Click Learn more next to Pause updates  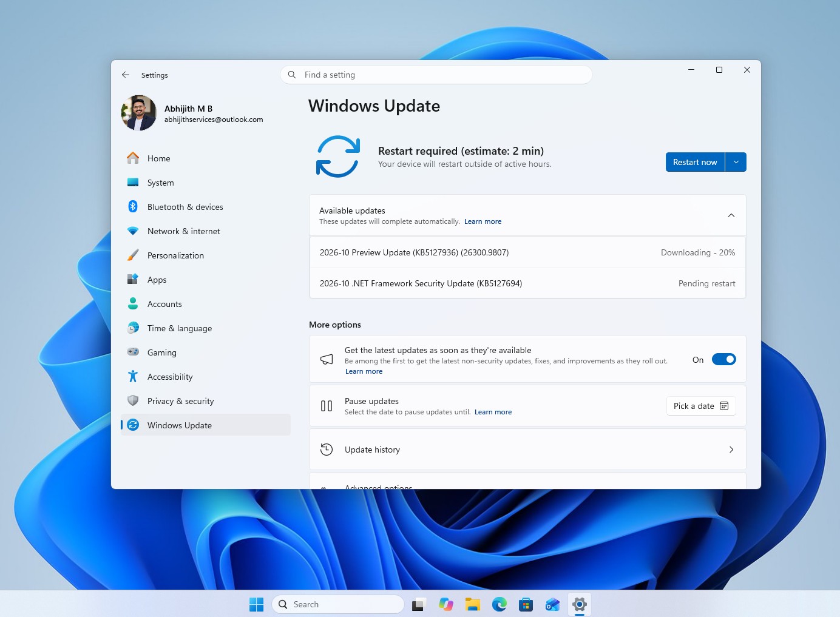[x=493, y=412]
